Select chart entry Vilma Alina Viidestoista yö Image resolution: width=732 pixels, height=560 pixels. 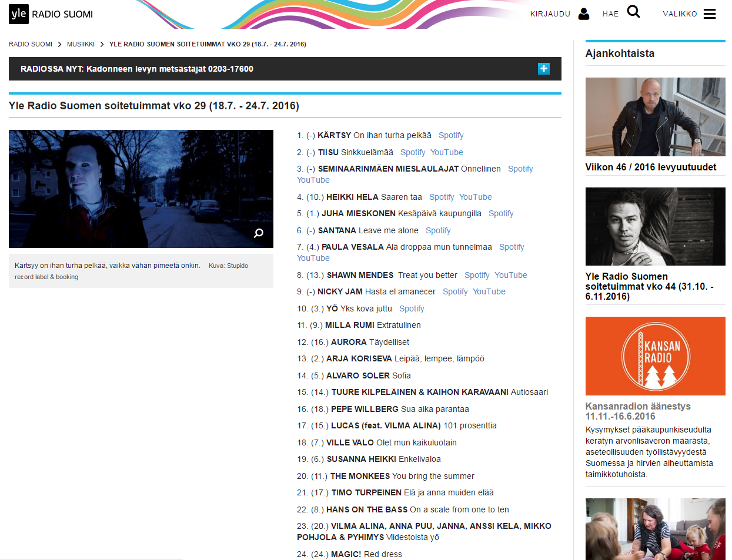425,532
